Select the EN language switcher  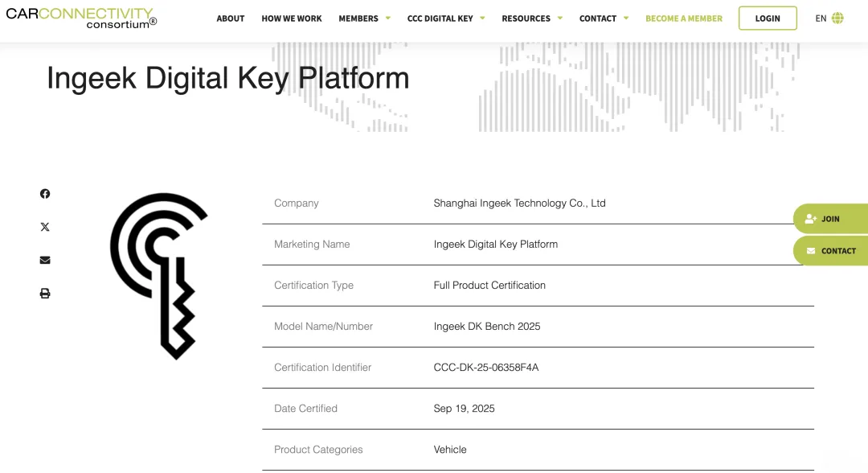pos(821,19)
